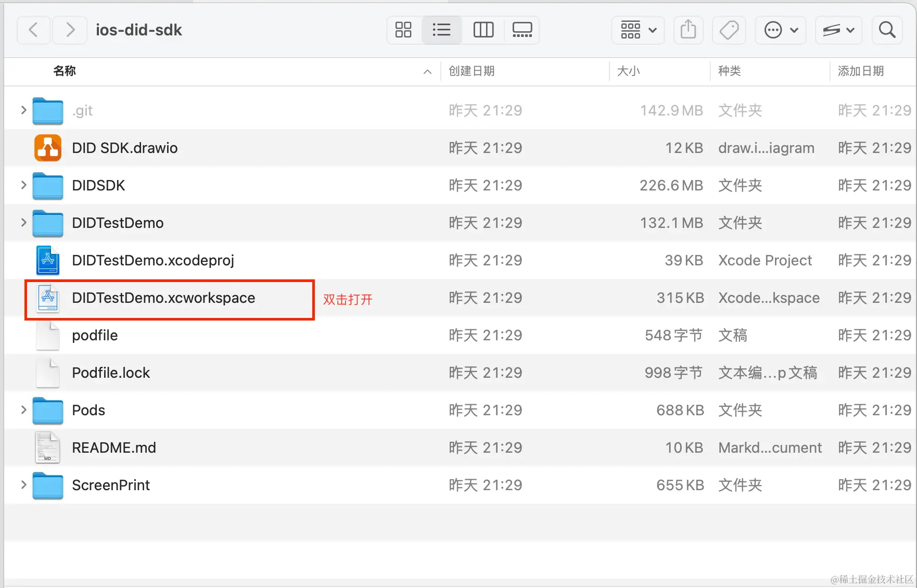Select the DIDTestDemo.xcodeproj icon

tap(48, 260)
